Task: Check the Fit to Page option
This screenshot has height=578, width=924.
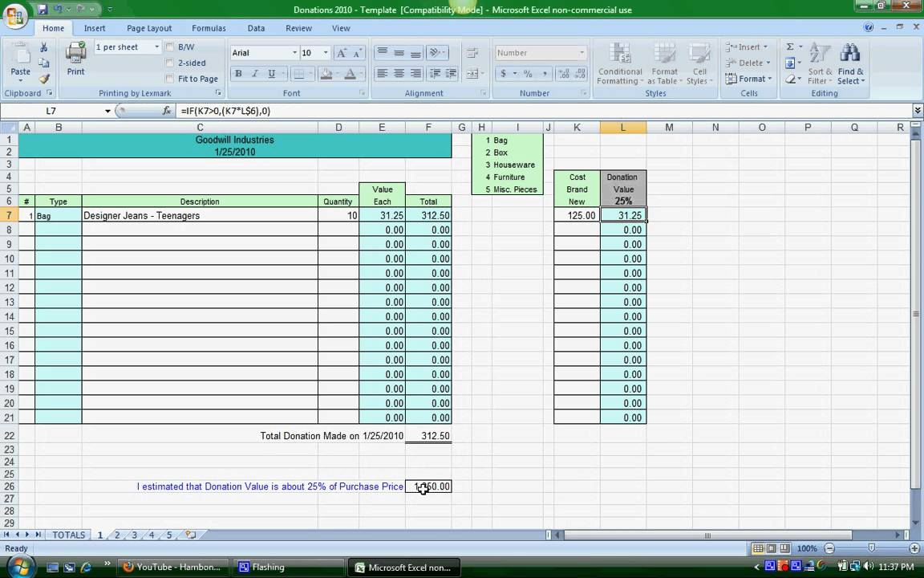Action: [x=169, y=79]
